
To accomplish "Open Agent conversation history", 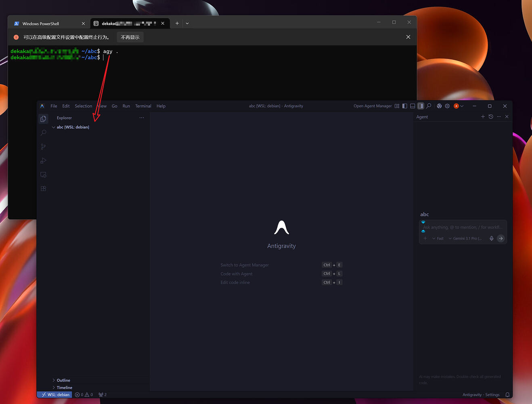I will coord(491,117).
